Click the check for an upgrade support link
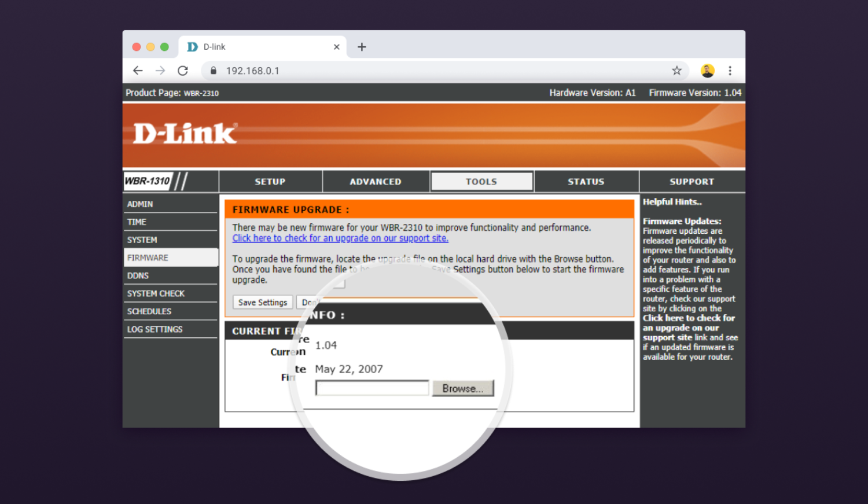Viewport: 868px width, 504px height. [340, 238]
